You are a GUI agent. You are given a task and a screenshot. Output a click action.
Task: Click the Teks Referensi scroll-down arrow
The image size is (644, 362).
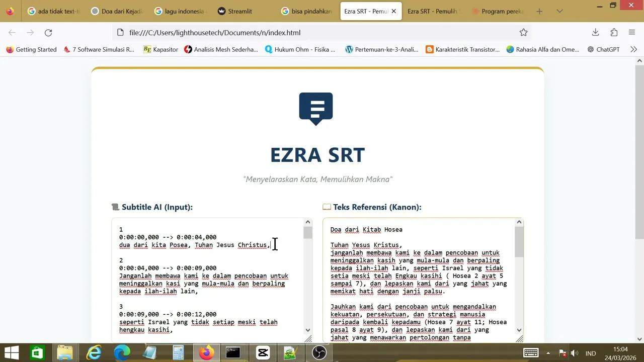pos(519,330)
